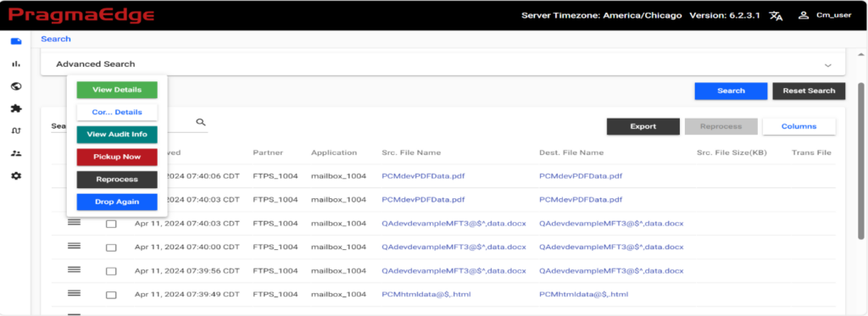Open the Columns selector
This screenshot has height=316, width=868.
(798, 126)
